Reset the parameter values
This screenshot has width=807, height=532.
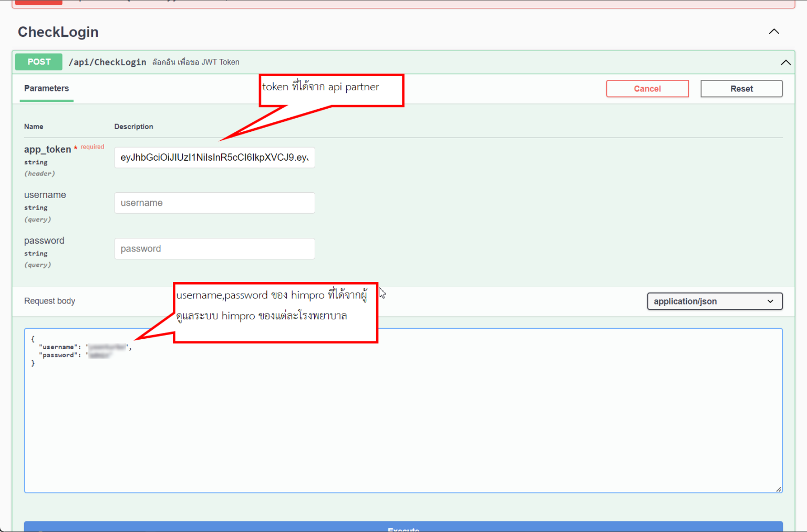(741, 88)
